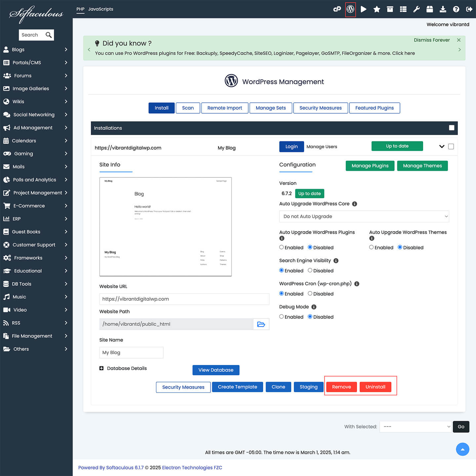Click the View Database button
Image resolution: width=476 pixels, height=476 pixels.
[216, 370]
